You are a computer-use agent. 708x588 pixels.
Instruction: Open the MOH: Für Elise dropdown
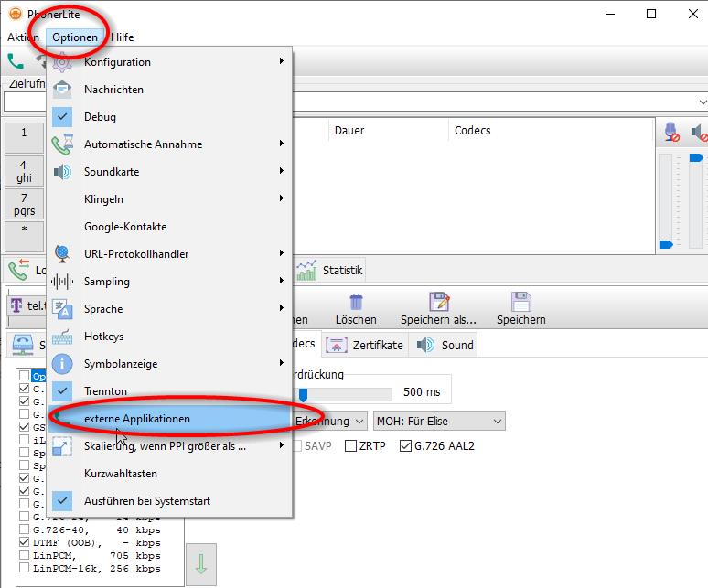click(438, 421)
